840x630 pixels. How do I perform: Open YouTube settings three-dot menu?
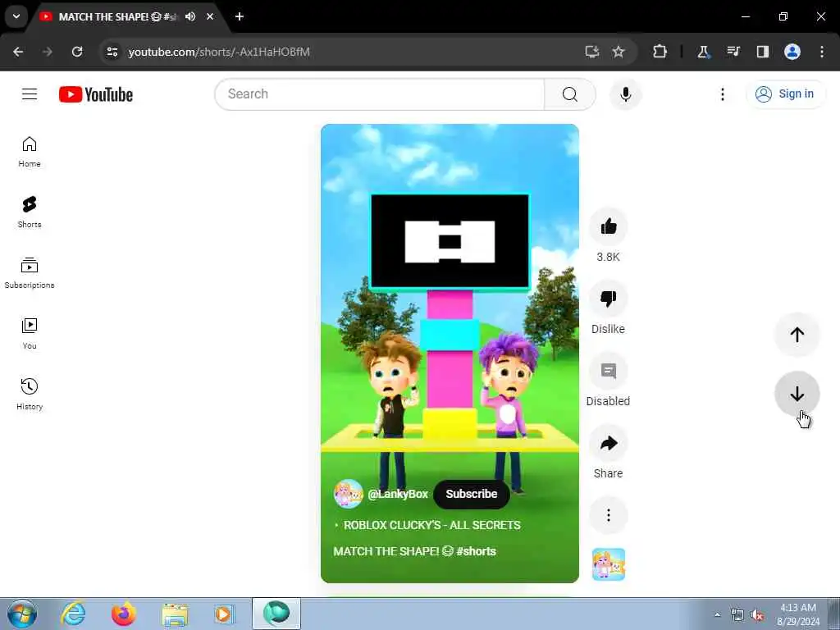[x=722, y=94]
